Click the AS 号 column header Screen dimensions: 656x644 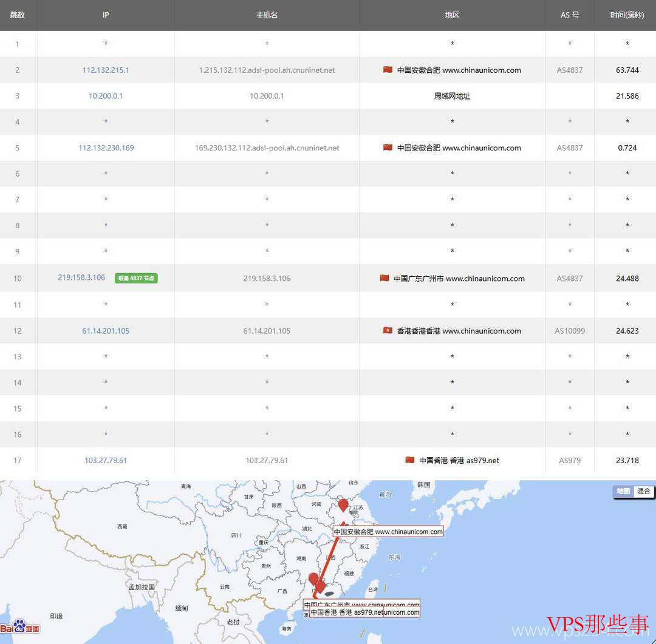click(x=569, y=15)
